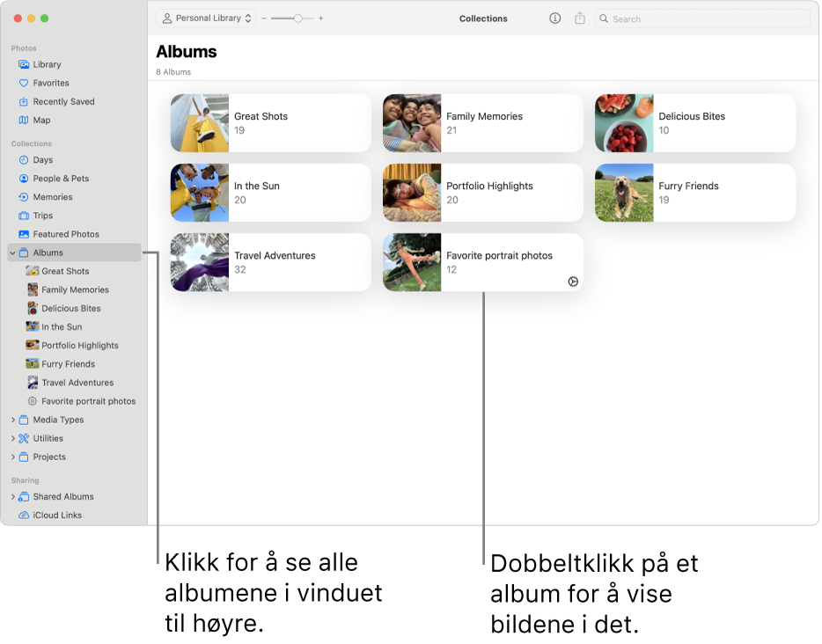
Task: Open the Personal Library dropdown
Action: (x=206, y=18)
